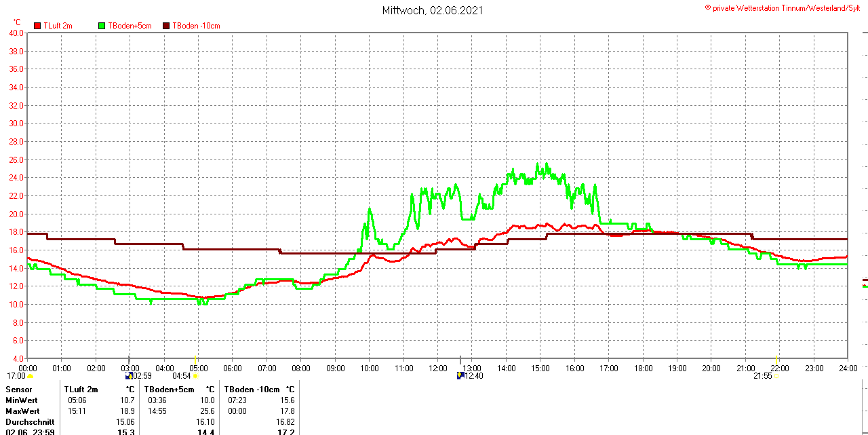
Task: Click the sunset icon beside 21:55
Action: 776,376
